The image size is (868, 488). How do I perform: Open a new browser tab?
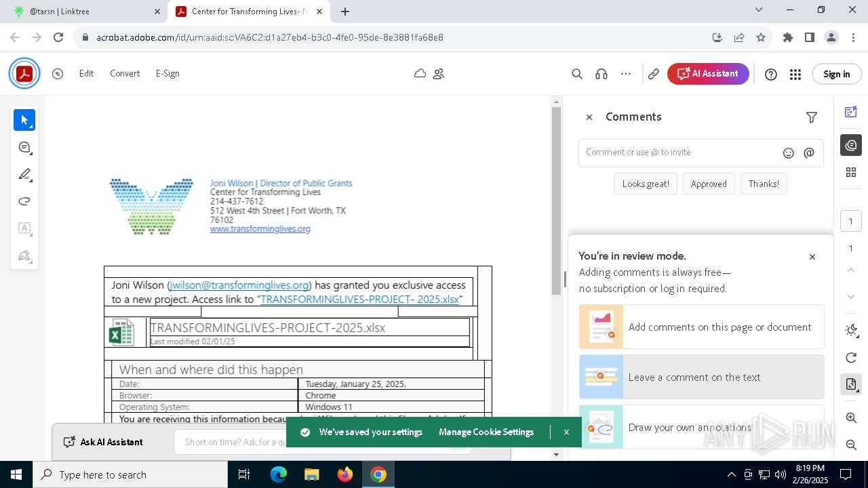pyautogui.click(x=345, y=12)
